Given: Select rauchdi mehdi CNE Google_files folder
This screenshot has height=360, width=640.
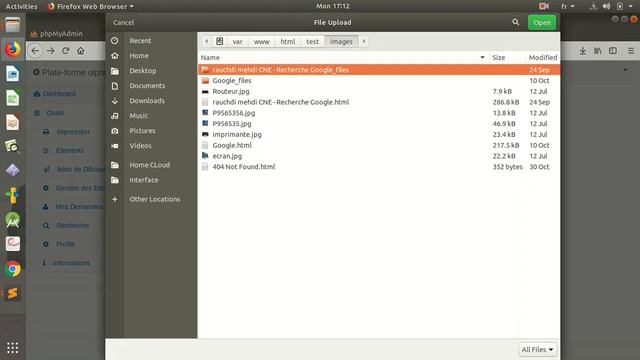Looking at the screenshot, I should point(379,70).
